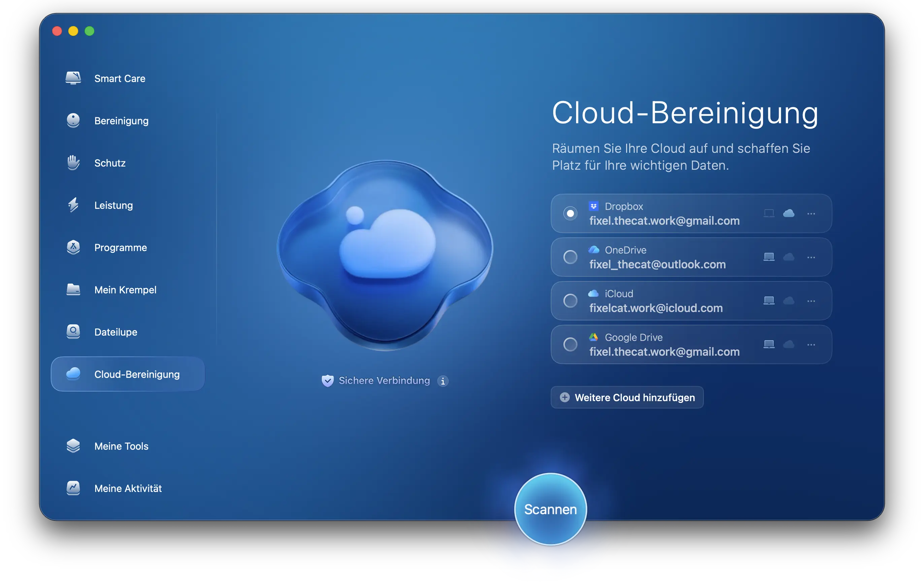Open the Schutz hand icon section
The height and width of the screenshot is (586, 924).
tap(73, 163)
